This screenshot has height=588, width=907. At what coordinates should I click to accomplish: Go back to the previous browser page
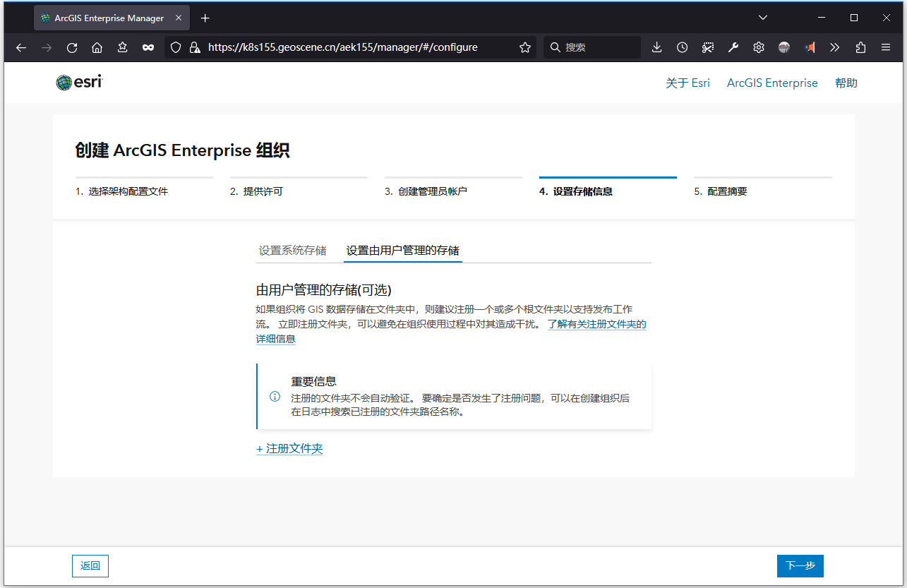[21, 47]
